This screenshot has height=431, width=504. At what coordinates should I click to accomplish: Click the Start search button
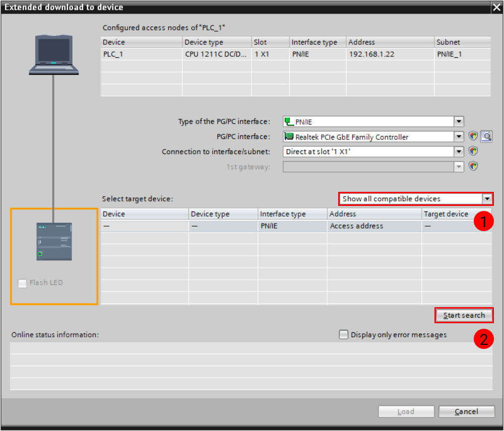click(x=464, y=315)
